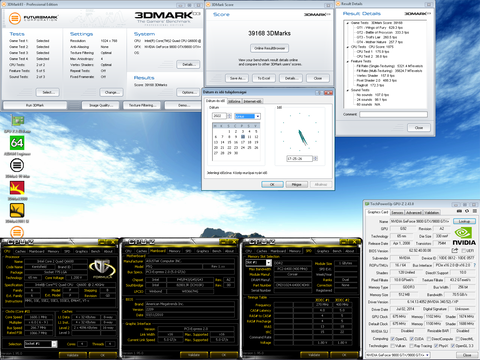Open the Időzóna tab in the date dialog
Viewport: 480px width, 360px height.
point(234,101)
